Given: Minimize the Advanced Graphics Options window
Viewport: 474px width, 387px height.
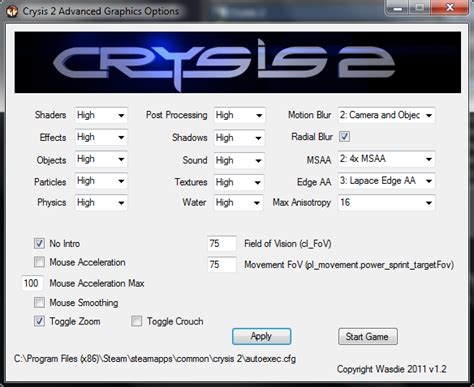Looking at the screenshot, I should coord(398,8).
